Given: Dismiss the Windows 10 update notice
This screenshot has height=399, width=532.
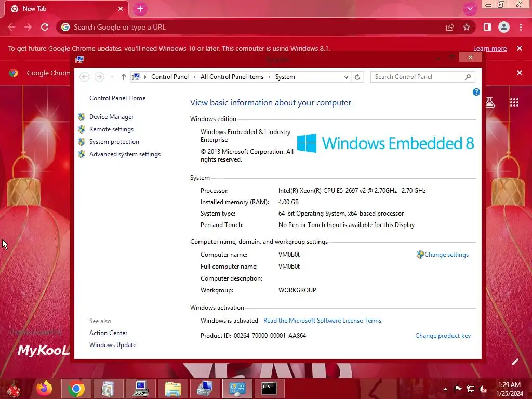Looking at the screenshot, I should (x=520, y=48).
